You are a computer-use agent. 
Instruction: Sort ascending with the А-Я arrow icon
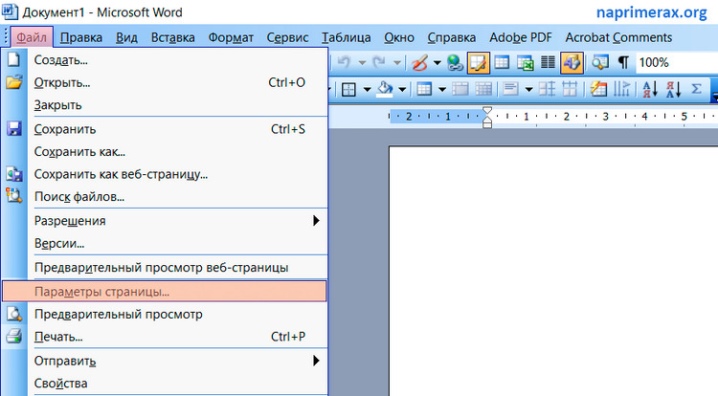(650, 89)
